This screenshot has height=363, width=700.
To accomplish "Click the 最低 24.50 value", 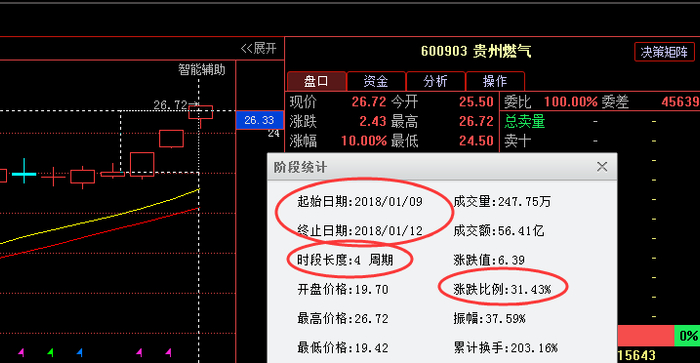I will click(476, 141).
